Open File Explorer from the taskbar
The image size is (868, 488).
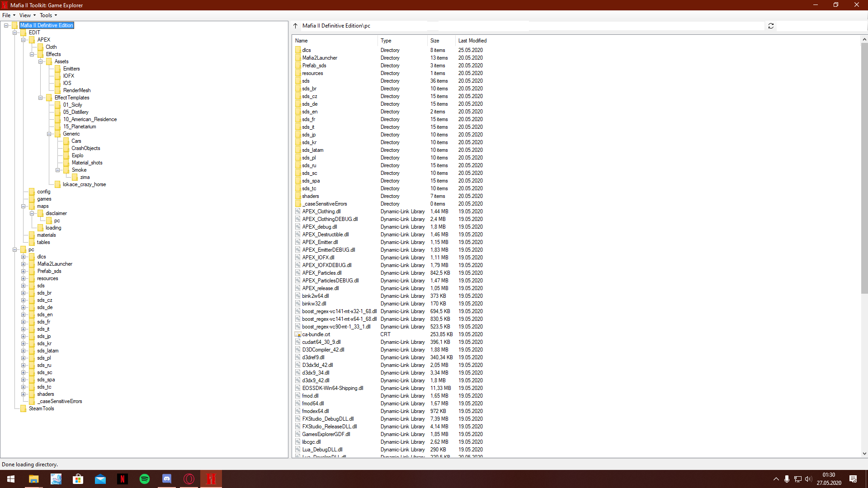(33, 479)
